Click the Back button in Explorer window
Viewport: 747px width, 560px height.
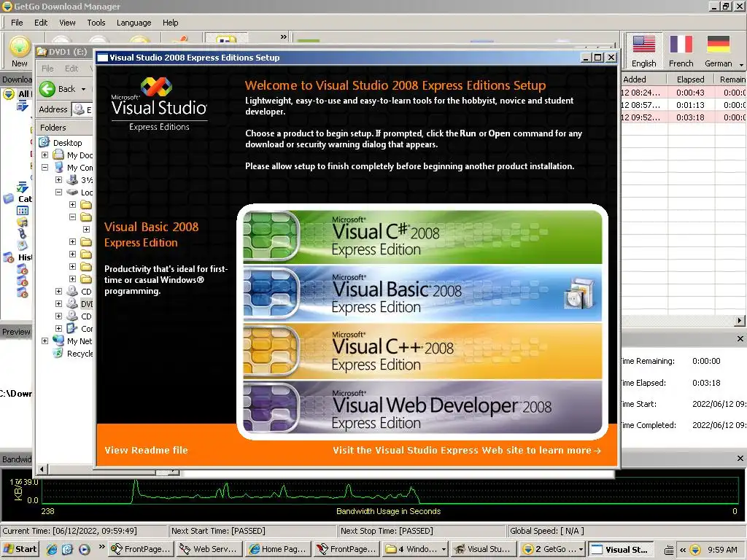click(x=58, y=89)
